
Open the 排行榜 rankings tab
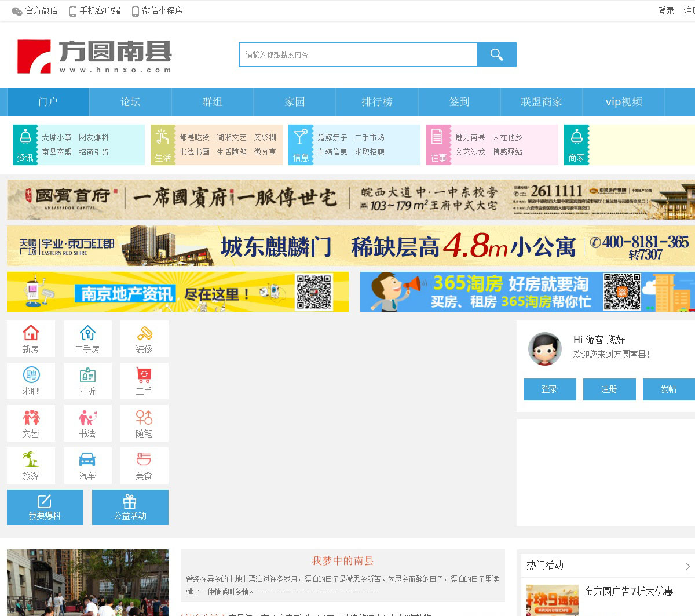coord(377,102)
